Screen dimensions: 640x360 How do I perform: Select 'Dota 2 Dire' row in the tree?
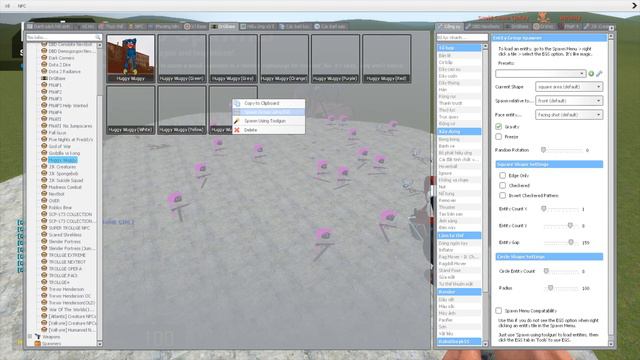pos(60,64)
